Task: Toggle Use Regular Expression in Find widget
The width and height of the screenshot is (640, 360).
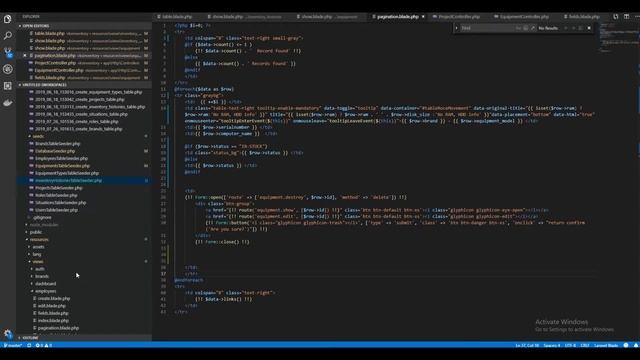Action: (533, 28)
